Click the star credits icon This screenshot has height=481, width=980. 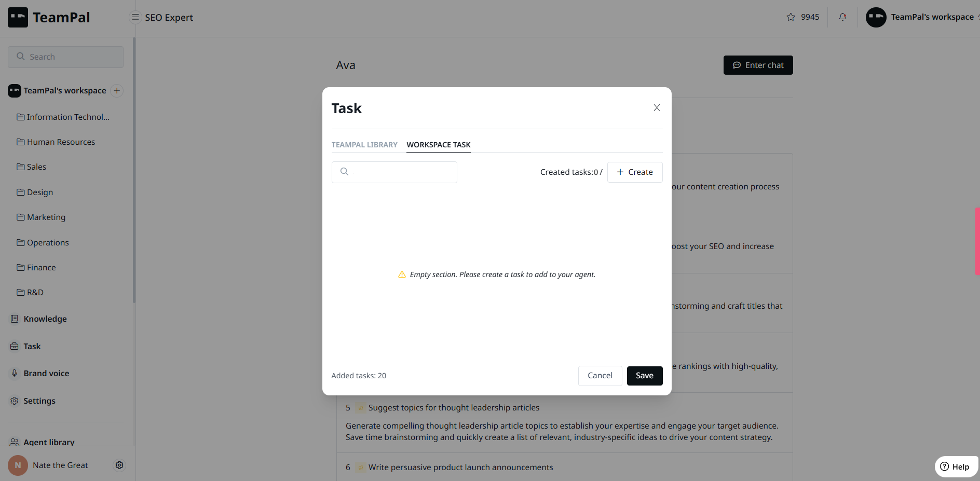click(x=791, y=17)
